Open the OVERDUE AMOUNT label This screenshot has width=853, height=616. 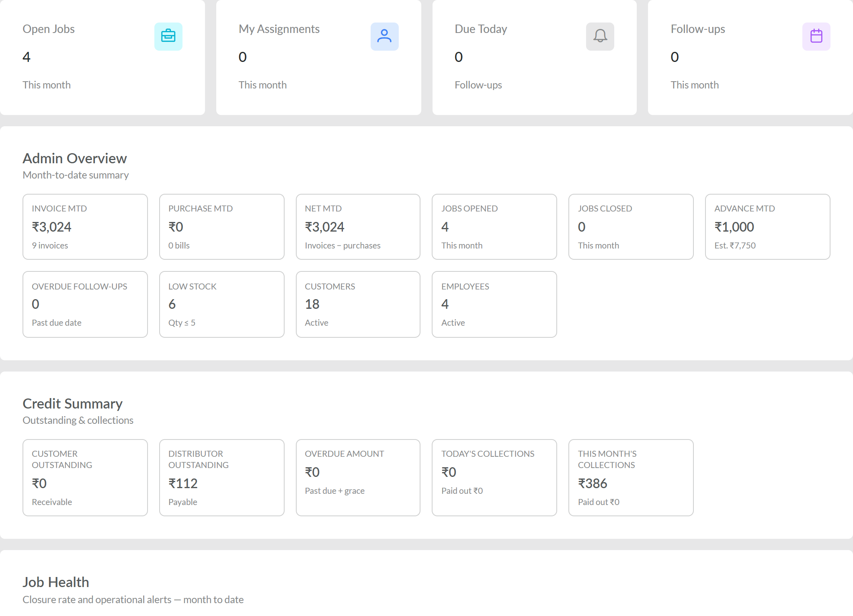344,454
